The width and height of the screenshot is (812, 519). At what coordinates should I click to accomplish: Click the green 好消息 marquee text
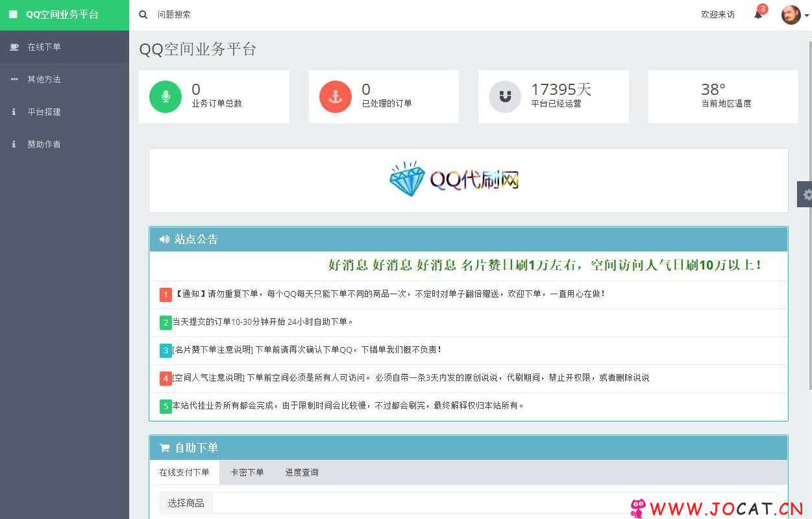tap(545, 265)
